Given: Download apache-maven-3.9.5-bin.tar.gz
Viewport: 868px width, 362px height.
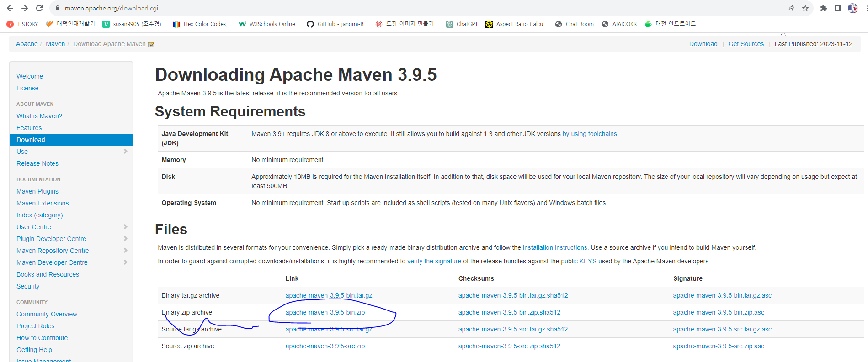Looking at the screenshot, I should tap(329, 295).
